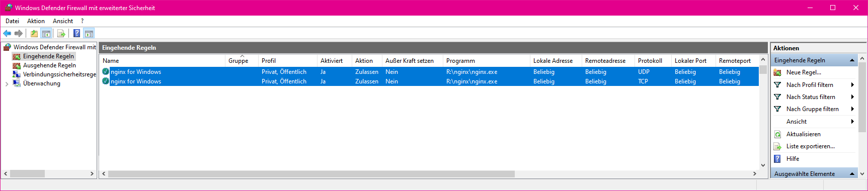The height and width of the screenshot is (191, 868).
Task: Select the Remoteport column header
Action: (737, 61)
